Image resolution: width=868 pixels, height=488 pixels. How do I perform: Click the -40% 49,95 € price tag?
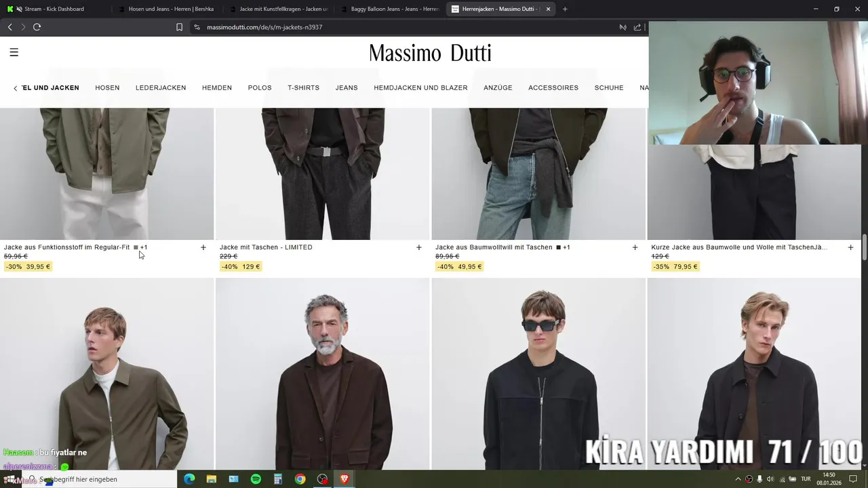[460, 266]
